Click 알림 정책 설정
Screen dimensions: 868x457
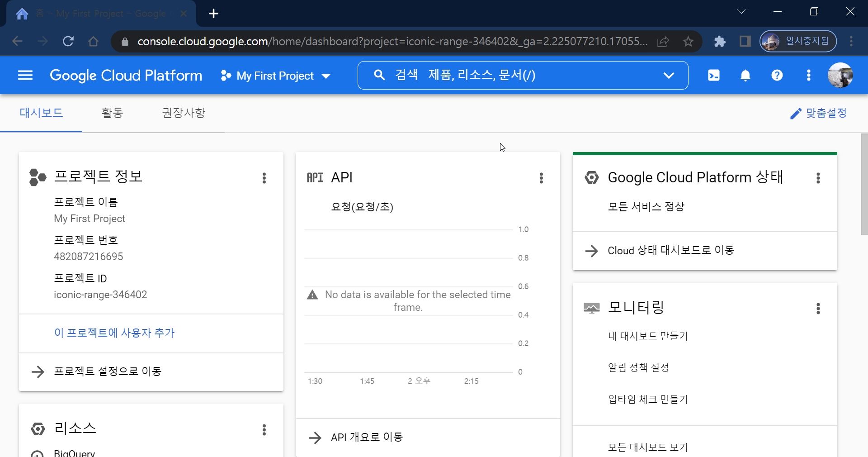click(638, 367)
